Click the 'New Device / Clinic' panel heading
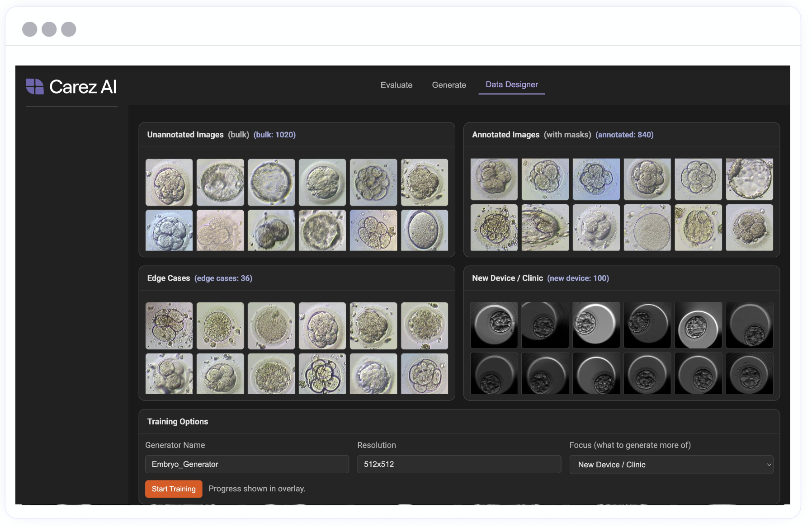 (507, 278)
